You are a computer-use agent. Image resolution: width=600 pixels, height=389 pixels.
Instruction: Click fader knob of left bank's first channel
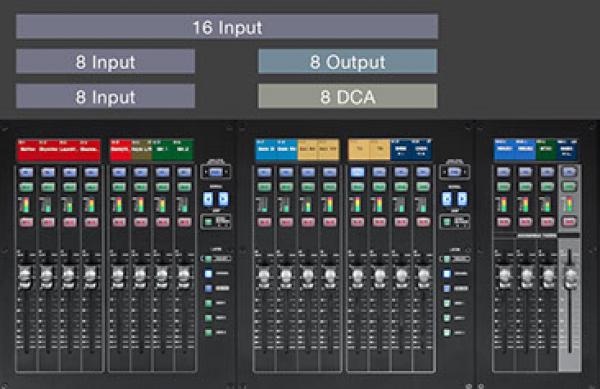coord(25,277)
